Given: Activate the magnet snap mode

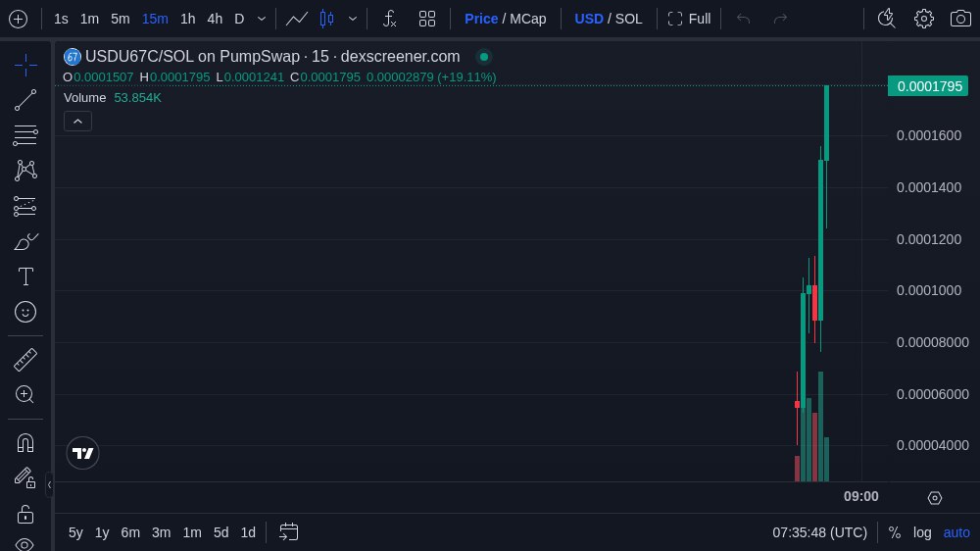Looking at the screenshot, I should tap(25, 442).
